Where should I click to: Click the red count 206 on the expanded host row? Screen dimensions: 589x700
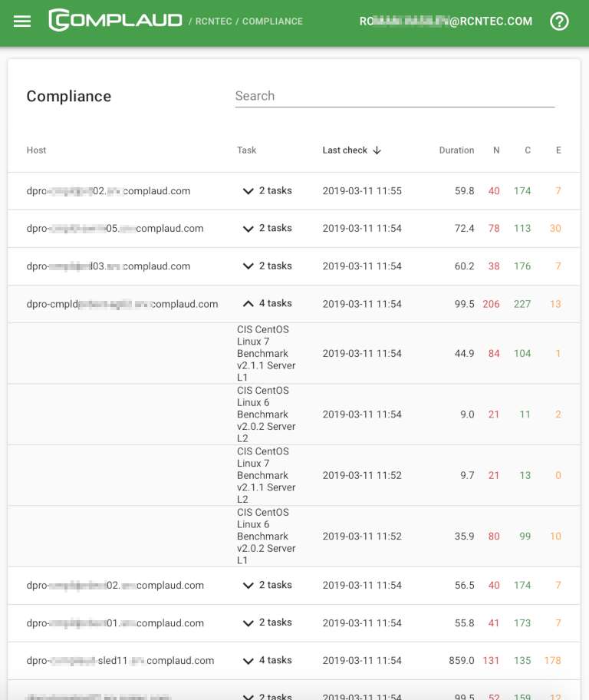point(492,303)
